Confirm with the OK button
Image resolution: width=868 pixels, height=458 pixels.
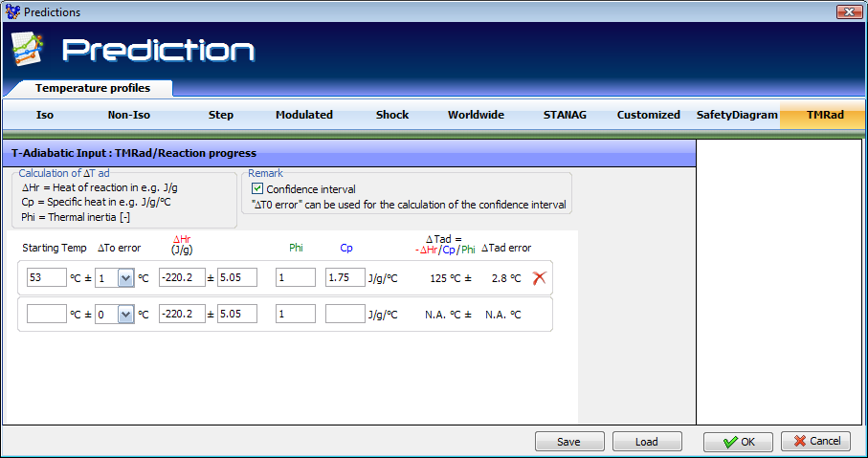(x=738, y=442)
